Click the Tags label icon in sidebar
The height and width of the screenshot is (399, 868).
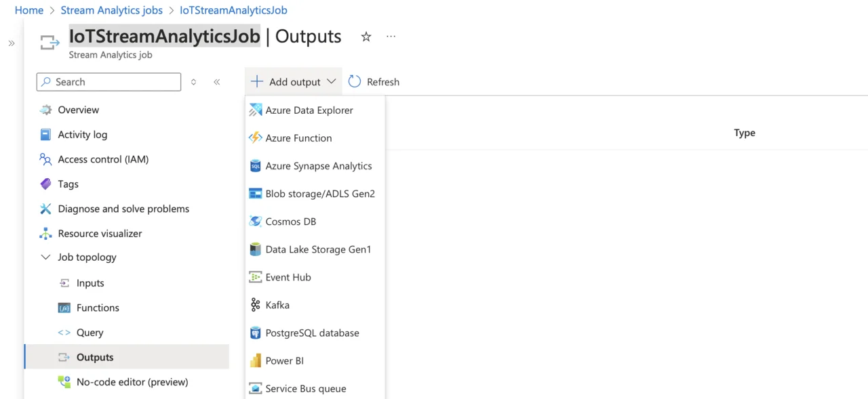[x=45, y=184]
